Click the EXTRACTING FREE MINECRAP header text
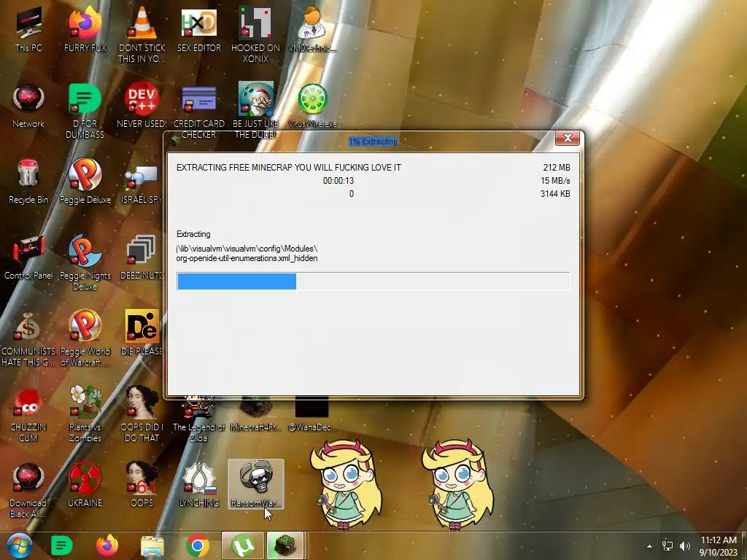Screen dimensions: 747x560 [289, 168]
